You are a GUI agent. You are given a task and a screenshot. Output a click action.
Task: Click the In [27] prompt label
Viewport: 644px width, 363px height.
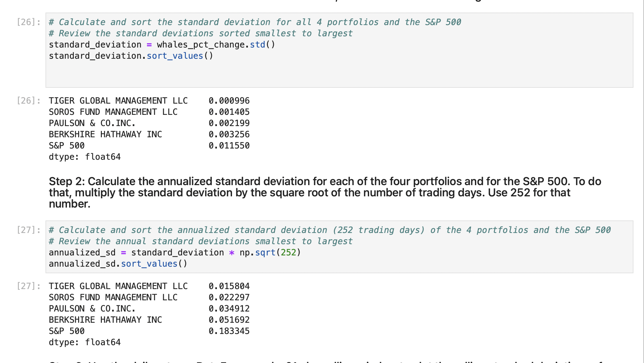coord(28,230)
